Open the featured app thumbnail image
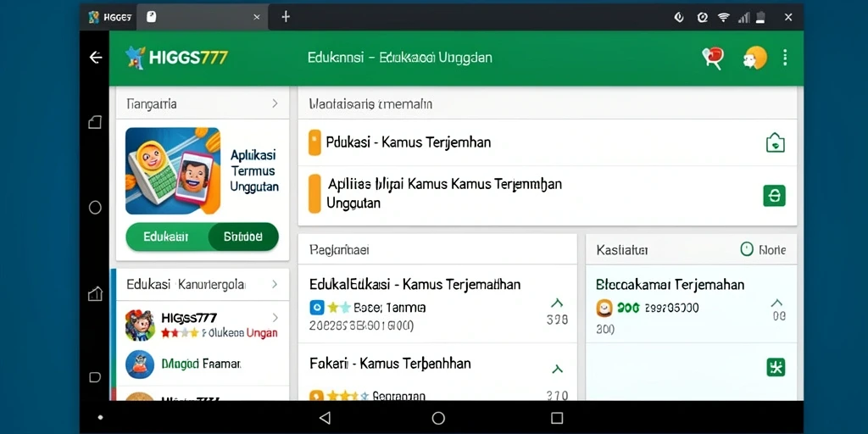Image resolution: width=868 pixels, height=434 pixels. [173, 171]
